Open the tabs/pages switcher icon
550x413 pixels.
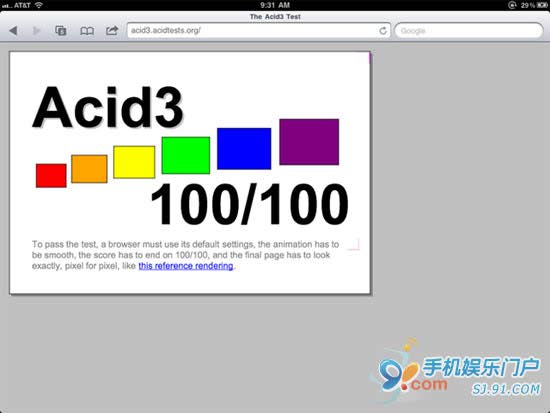pyautogui.click(x=61, y=31)
